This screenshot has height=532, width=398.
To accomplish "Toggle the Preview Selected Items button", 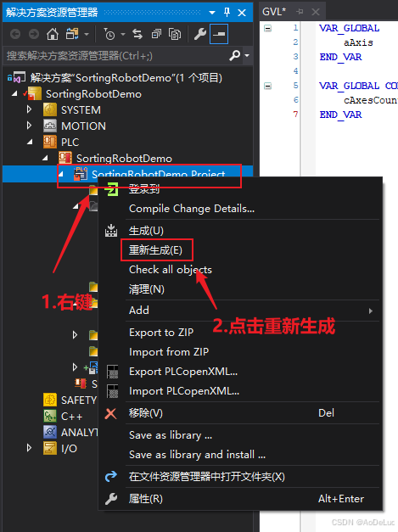I will coord(219,34).
